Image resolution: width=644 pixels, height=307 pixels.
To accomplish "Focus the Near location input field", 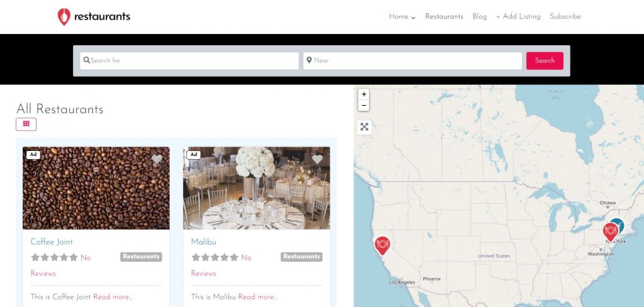I will click(413, 60).
